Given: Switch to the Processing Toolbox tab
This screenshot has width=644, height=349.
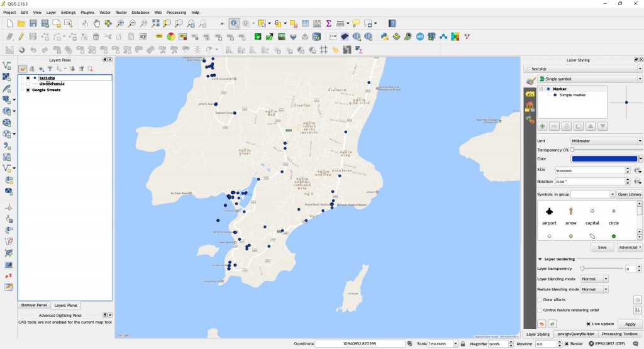Looking at the screenshot, I should click(x=620, y=334).
